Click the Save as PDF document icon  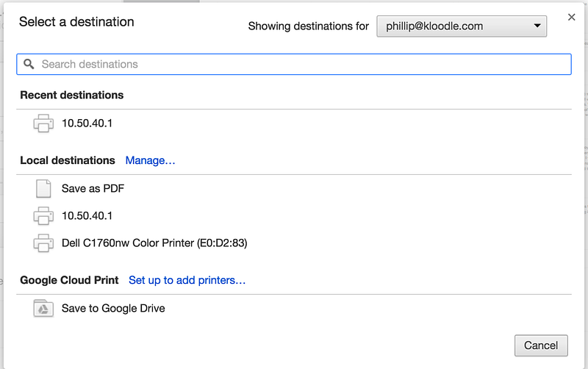coord(43,188)
